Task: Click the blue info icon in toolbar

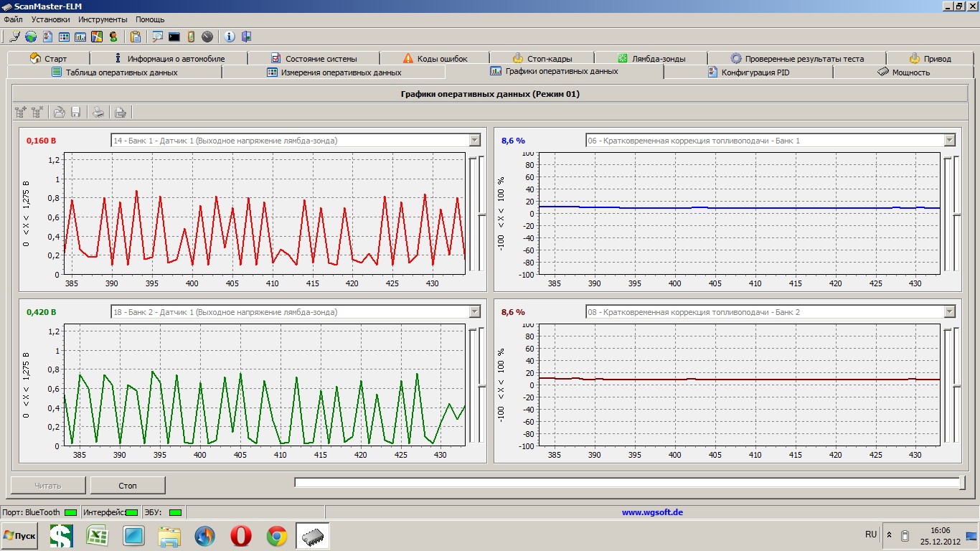Action: (230, 37)
